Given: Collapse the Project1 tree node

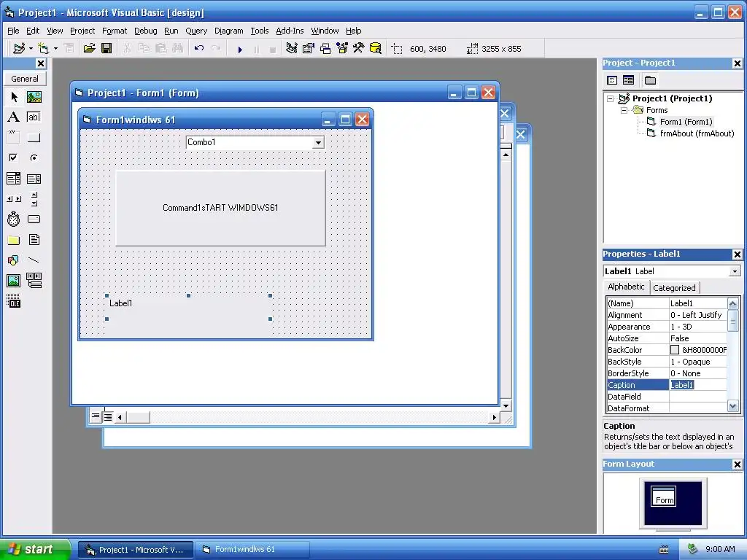Looking at the screenshot, I should tap(611, 98).
